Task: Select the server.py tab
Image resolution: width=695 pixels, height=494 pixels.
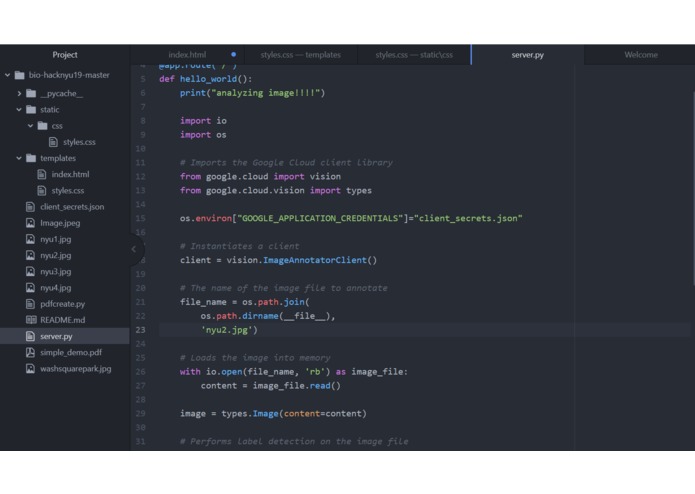Action: (527, 55)
